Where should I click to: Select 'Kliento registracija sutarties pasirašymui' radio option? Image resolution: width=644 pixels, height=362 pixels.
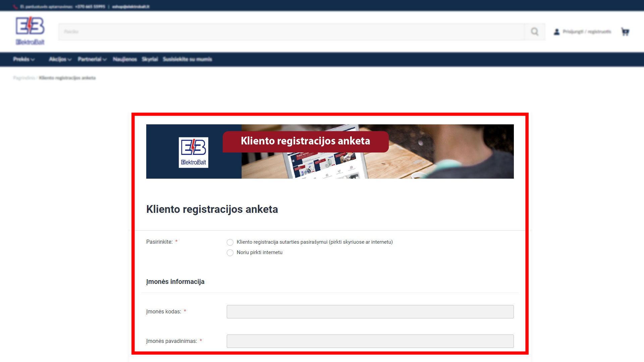pos(230,242)
